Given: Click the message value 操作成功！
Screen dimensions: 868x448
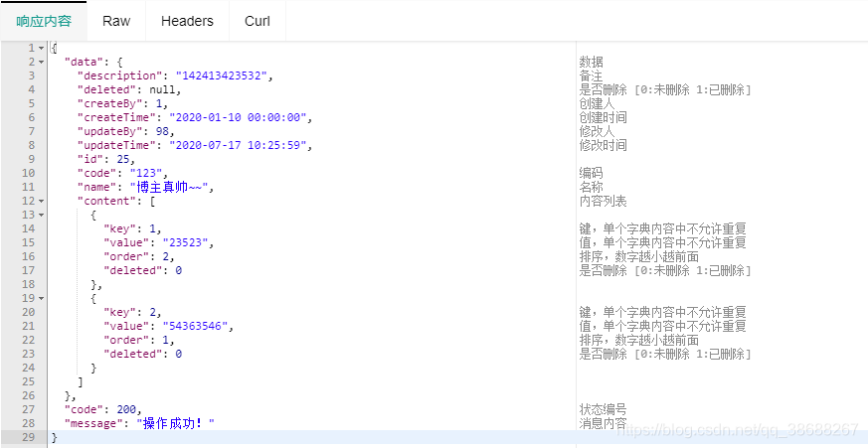Looking at the screenshot, I should (x=176, y=423).
